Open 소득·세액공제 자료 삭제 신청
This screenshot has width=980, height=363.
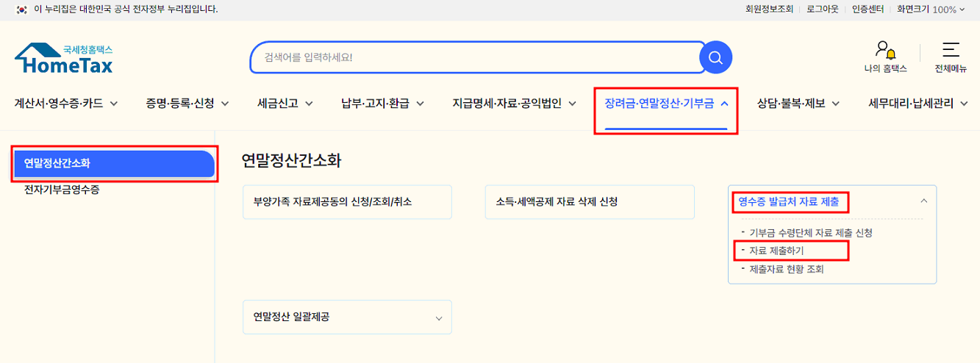pos(590,202)
